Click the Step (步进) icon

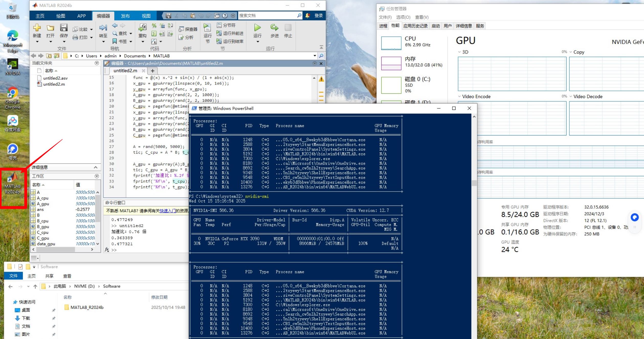click(274, 28)
